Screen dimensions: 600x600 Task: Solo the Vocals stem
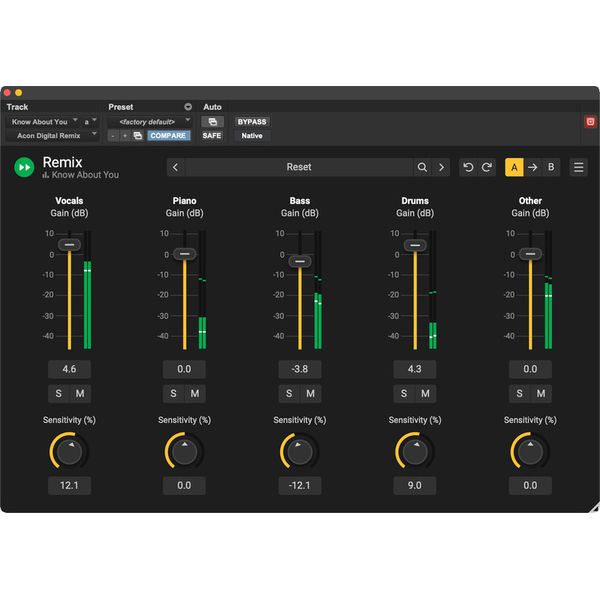point(59,393)
